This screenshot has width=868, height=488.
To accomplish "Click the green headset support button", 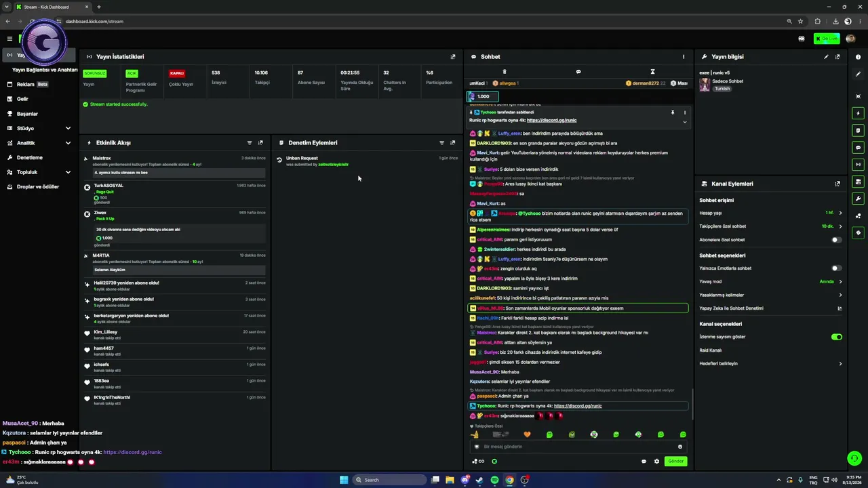I will (x=854, y=458).
